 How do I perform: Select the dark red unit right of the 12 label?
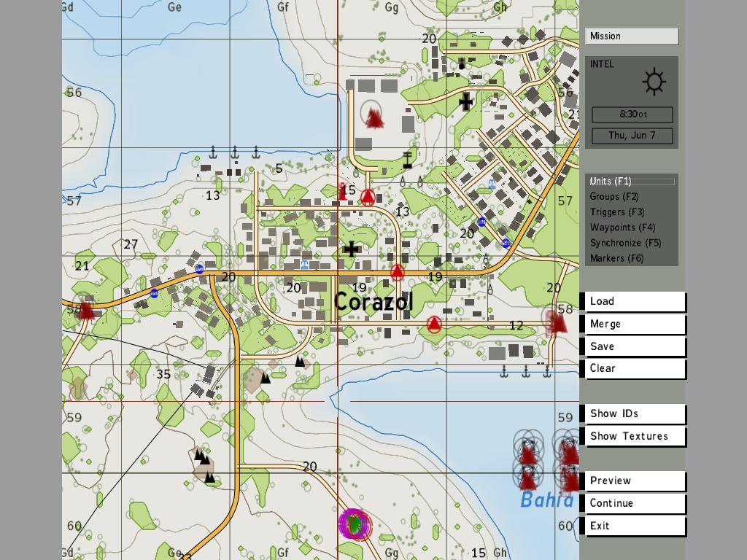(557, 322)
